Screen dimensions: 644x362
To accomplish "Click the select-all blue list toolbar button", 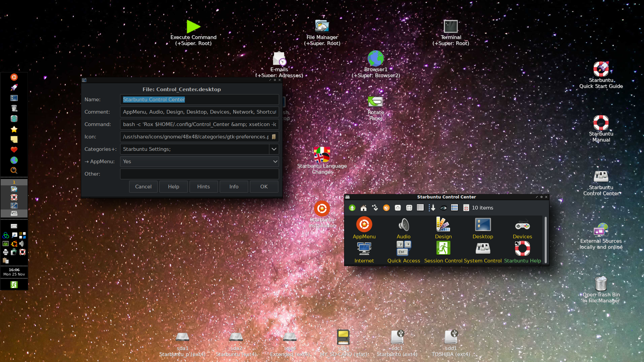I will (454, 208).
